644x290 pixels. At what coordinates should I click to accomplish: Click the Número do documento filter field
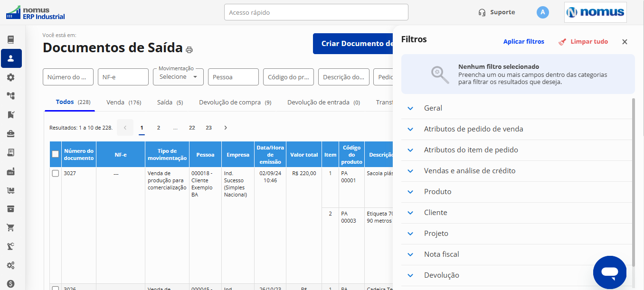click(68, 77)
